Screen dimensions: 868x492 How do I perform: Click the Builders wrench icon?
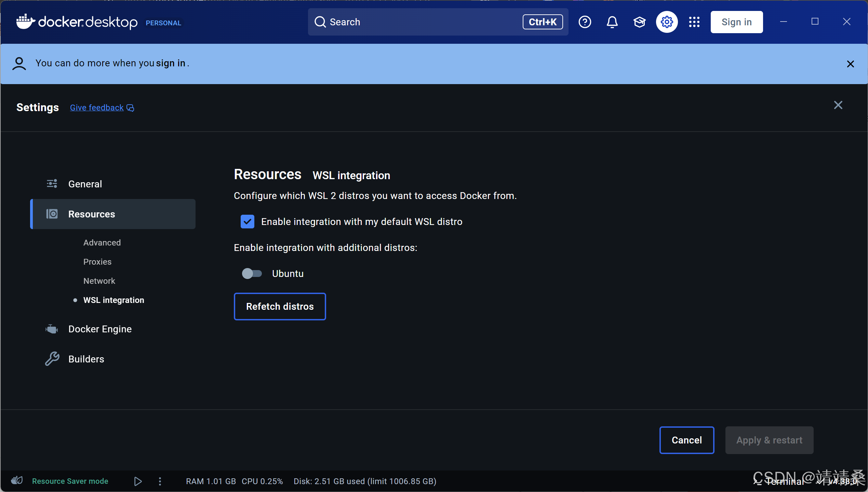52,359
